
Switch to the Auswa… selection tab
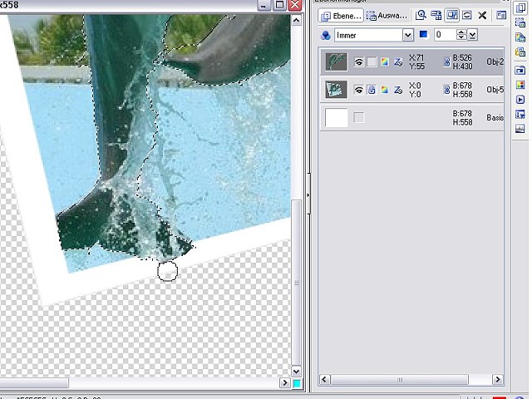pos(387,16)
